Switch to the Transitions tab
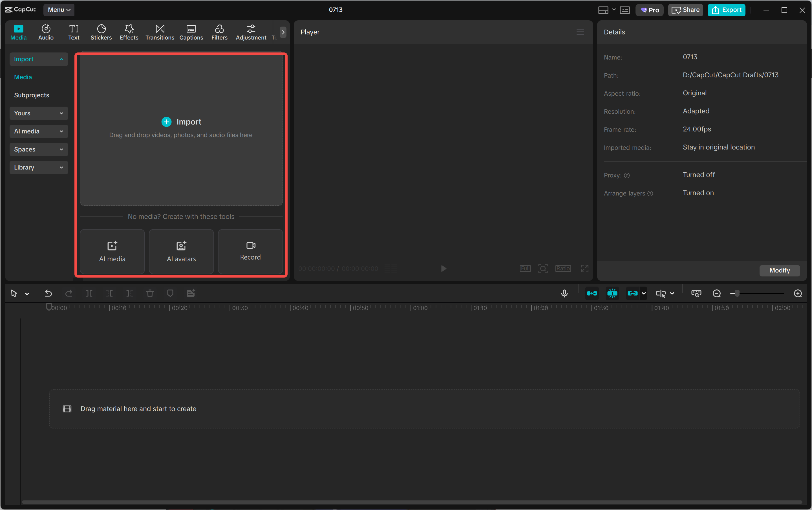This screenshot has height=510, width=812. click(160, 32)
